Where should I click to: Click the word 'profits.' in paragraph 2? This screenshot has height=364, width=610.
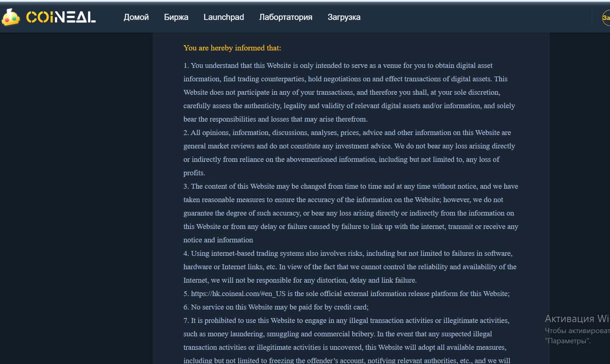(194, 173)
